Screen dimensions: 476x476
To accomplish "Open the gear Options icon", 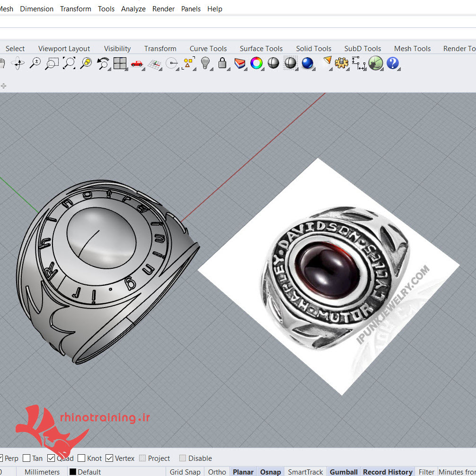I will tap(341, 63).
